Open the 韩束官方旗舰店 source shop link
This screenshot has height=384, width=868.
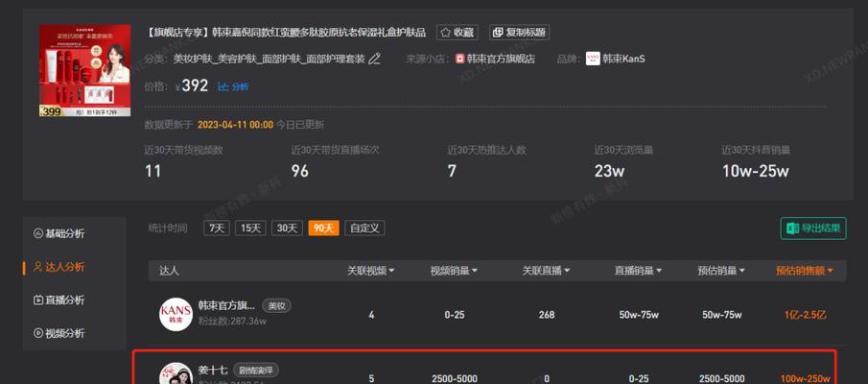pyautogui.click(x=501, y=59)
